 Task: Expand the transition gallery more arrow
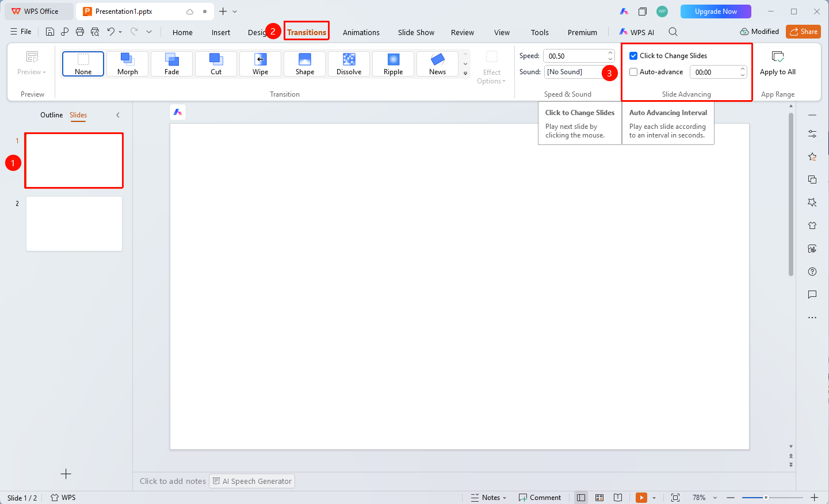(x=465, y=74)
